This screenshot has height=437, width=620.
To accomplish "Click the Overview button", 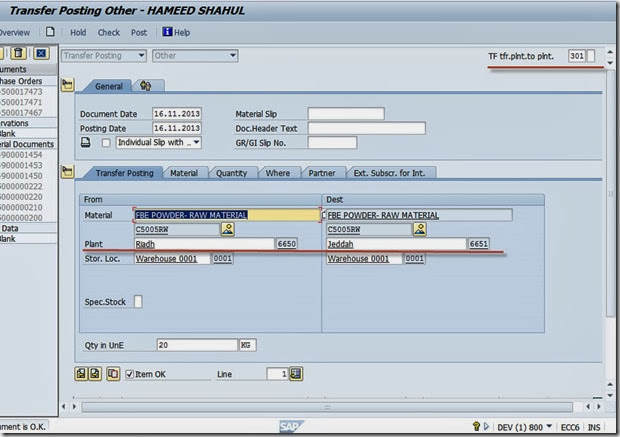I will click(x=15, y=32).
